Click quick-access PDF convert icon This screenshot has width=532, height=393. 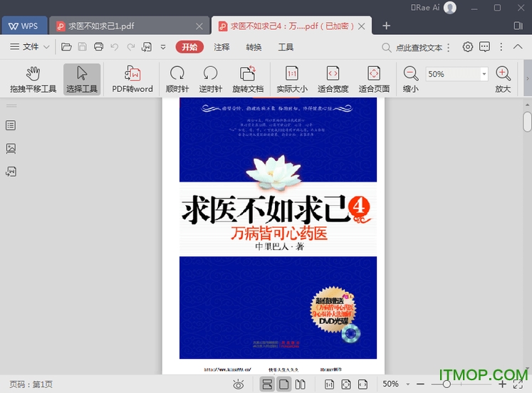pos(147,47)
